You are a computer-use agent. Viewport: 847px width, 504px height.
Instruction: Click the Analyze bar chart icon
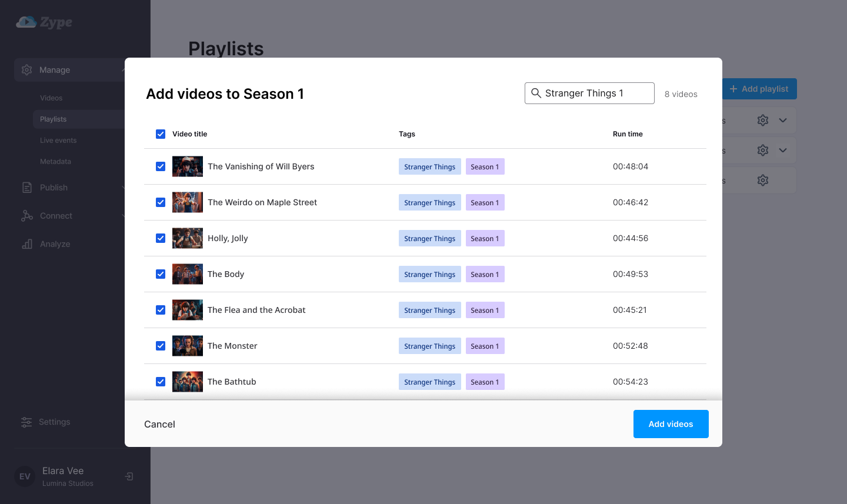[27, 244]
